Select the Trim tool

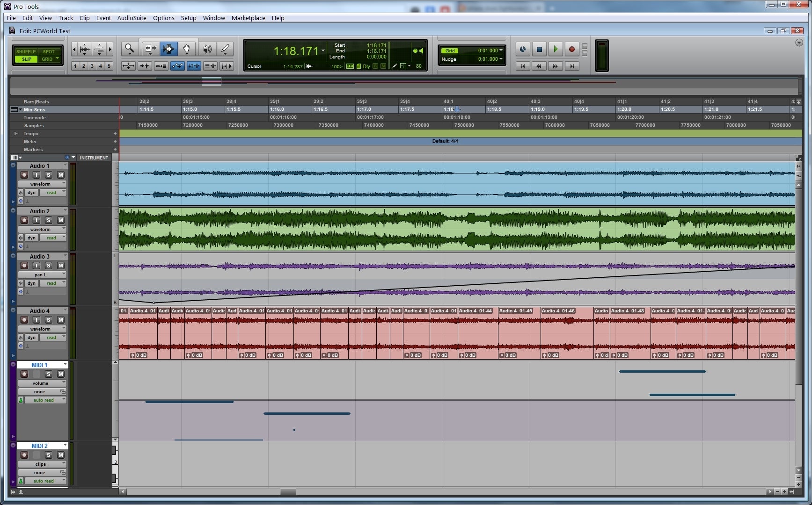(150, 49)
